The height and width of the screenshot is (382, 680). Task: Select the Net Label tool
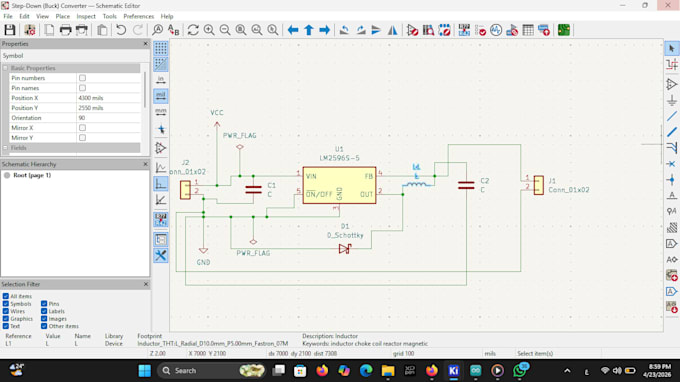(672, 196)
